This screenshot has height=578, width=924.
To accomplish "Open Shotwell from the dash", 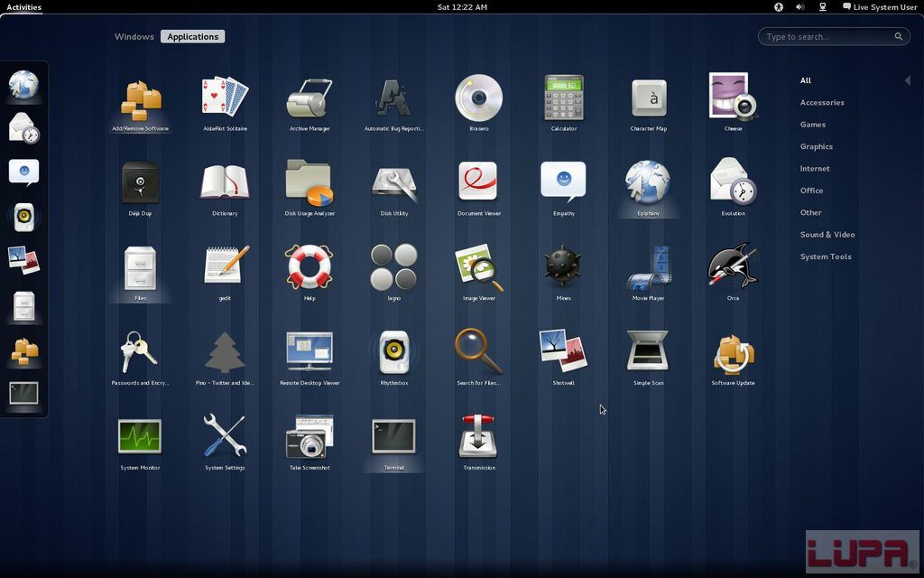I will click(x=23, y=260).
